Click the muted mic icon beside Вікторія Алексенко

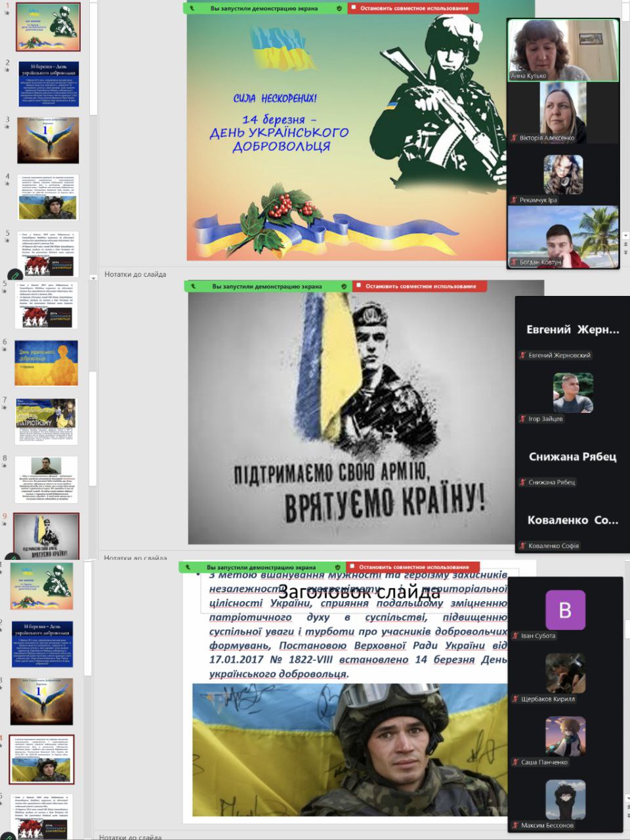tap(514, 138)
